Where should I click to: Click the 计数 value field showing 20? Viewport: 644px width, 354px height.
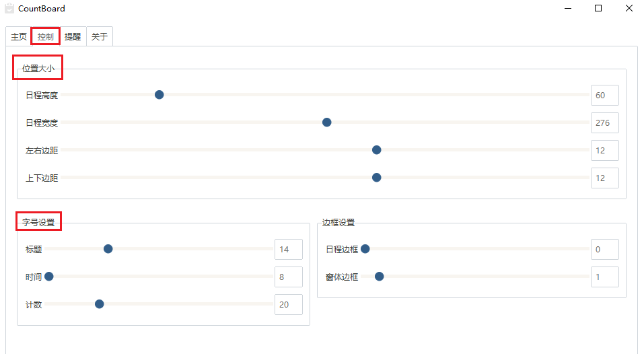pyautogui.click(x=288, y=305)
